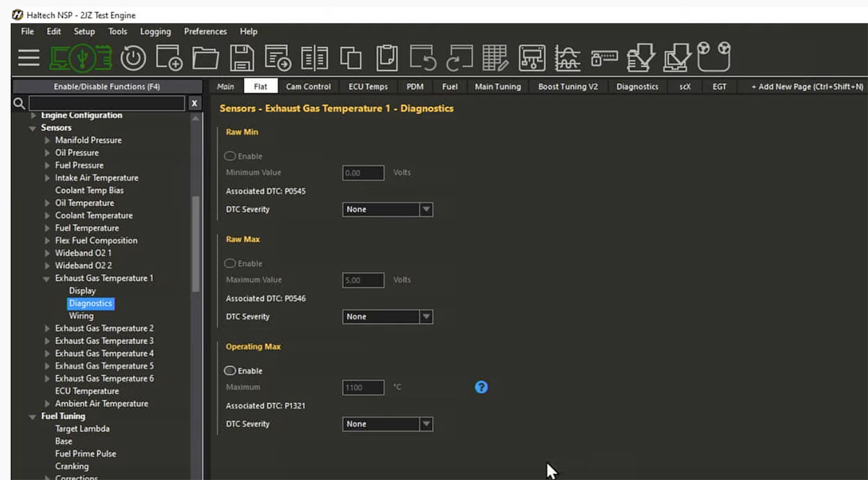The width and height of the screenshot is (868, 480).
Task: Click Enable/Disable Functions (F4) button
Action: (x=107, y=87)
